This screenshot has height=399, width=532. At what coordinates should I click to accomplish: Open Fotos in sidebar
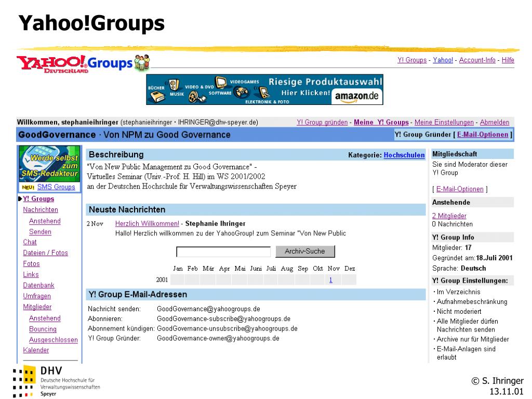[x=31, y=264]
